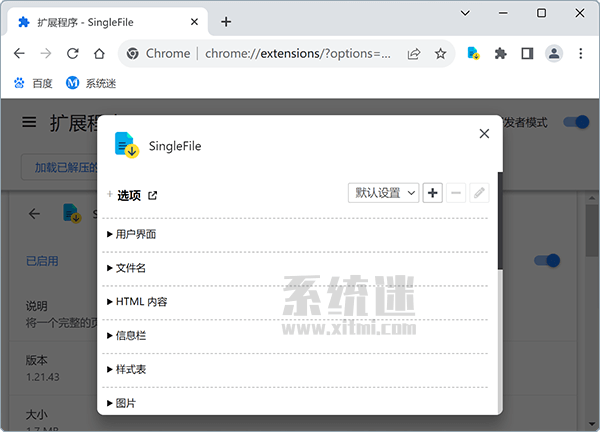This screenshot has height=432, width=600.
Task: Toggle the SingleFile enabled switch
Action: tap(546, 261)
